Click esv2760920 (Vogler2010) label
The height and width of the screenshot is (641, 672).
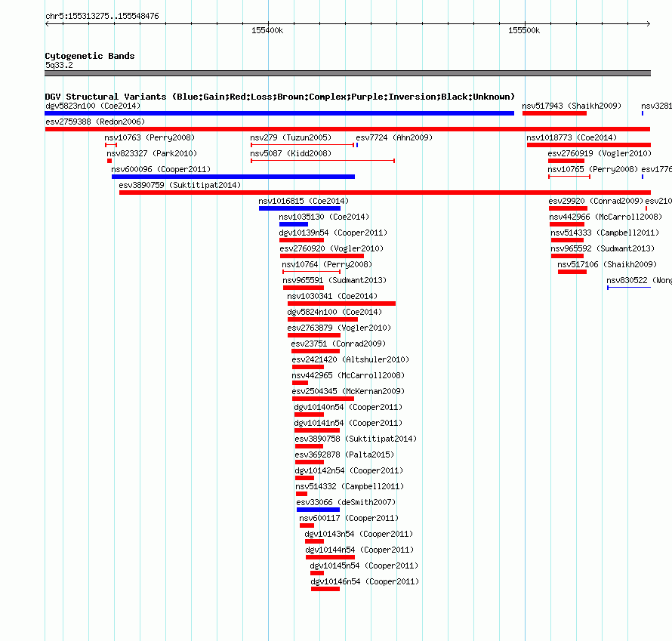click(x=331, y=248)
